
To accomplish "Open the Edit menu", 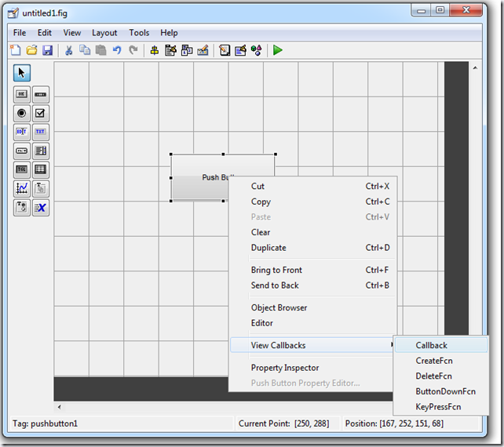I will pos(45,33).
